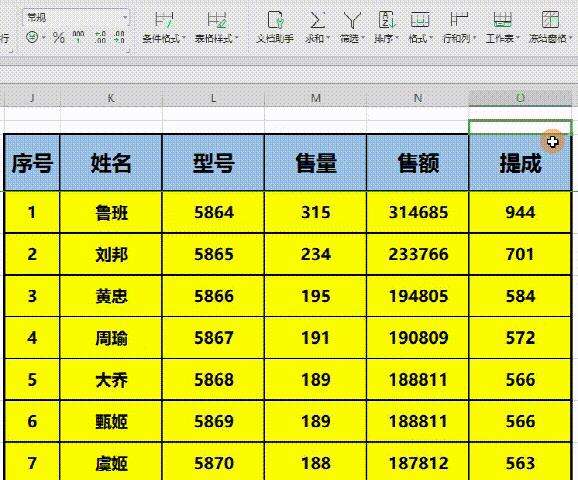This screenshot has height=480, width=578.
Task: Click the 排序 A-Z sort icon
Action: 386,20
